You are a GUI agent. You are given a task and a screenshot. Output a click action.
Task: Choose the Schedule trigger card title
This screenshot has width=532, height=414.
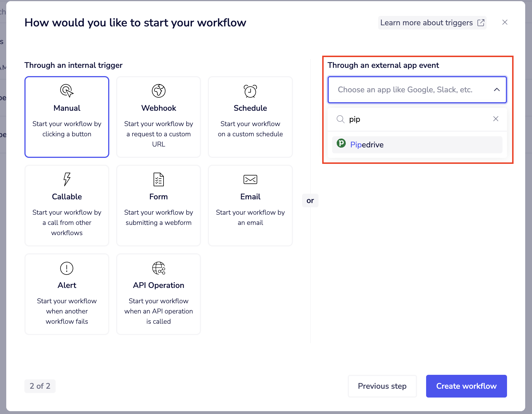[250, 108]
